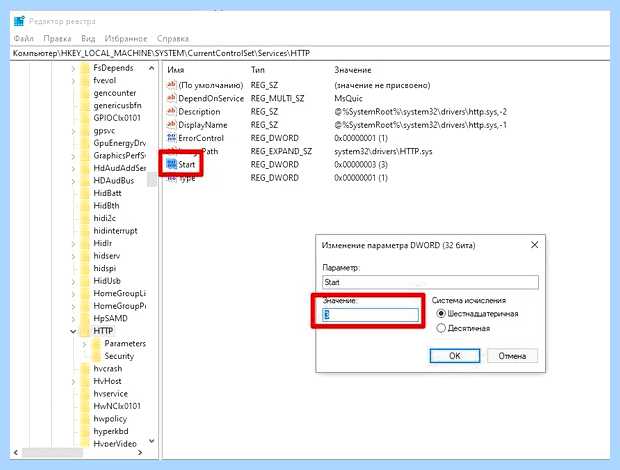Screen dimensions: 620x470
Task: Click the folder icon of gpsvc key
Action: point(85,131)
